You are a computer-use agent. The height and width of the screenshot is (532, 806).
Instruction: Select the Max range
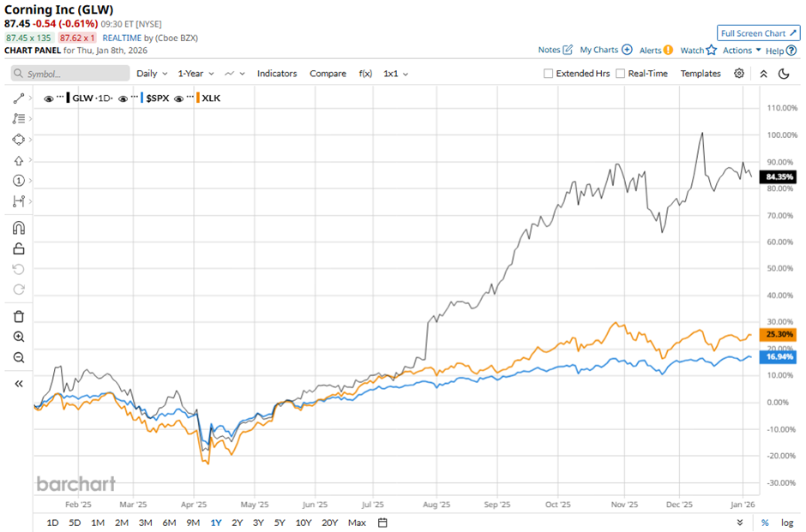click(357, 523)
